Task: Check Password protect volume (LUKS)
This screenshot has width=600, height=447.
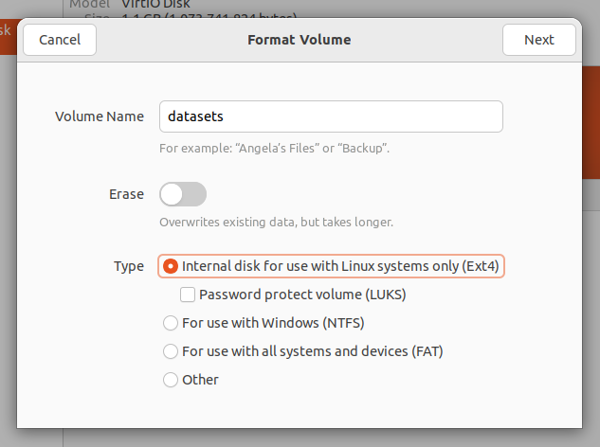Action: 187,295
